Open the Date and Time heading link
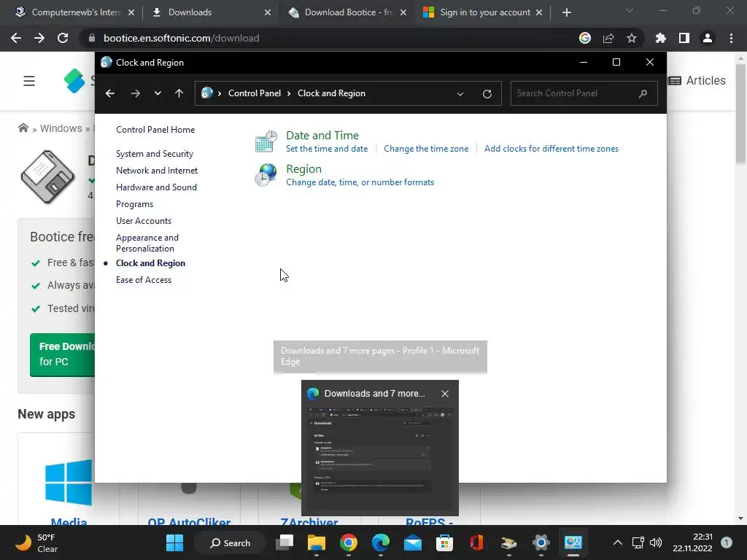Image resolution: width=747 pixels, height=560 pixels. [x=322, y=135]
